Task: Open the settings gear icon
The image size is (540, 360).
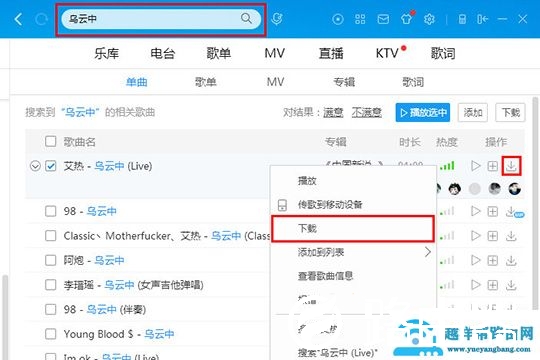Action: (x=429, y=19)
